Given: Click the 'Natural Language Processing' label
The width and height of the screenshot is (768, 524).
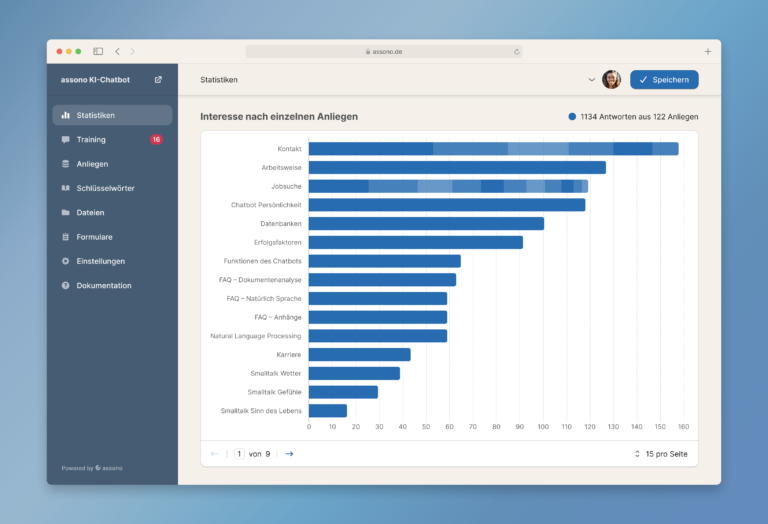Looking at the screenshot, I should [256, 336].
